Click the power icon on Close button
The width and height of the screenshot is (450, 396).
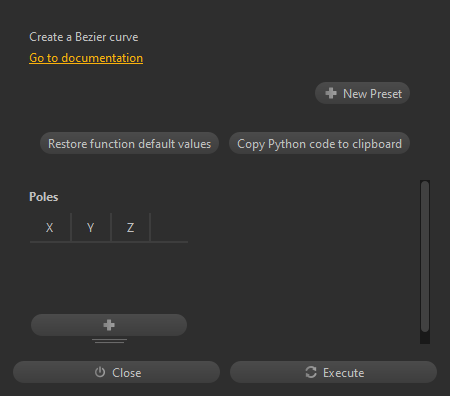tap(100, 372)
